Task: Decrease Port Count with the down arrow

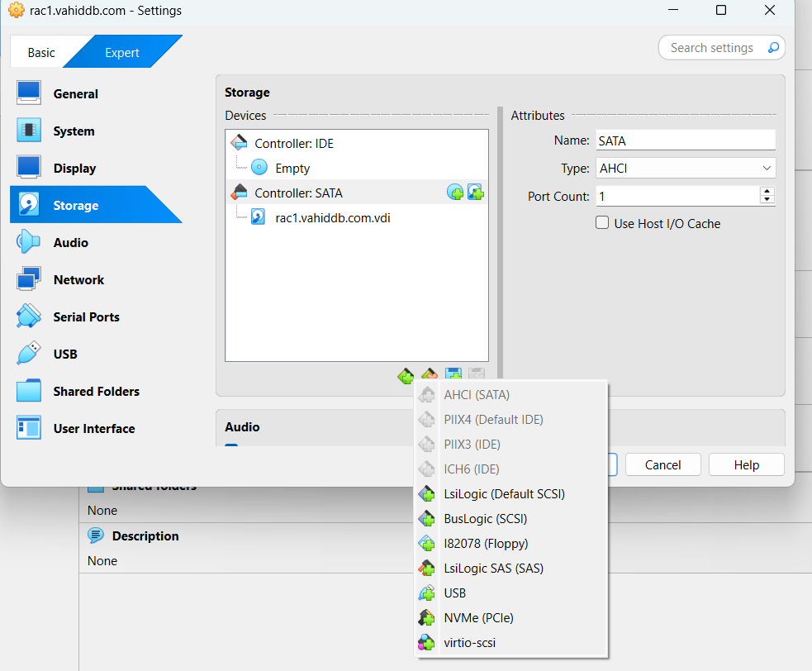Action: (767, 201)
